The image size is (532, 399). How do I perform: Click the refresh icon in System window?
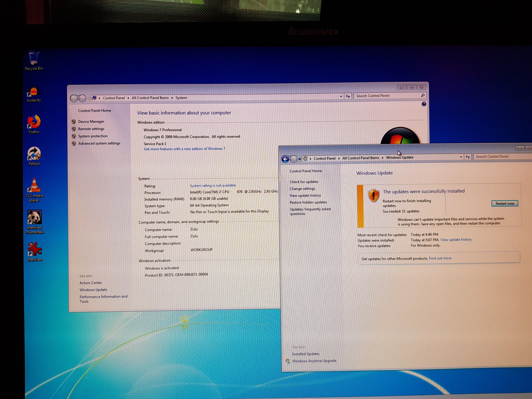click(x=348, y=97)
